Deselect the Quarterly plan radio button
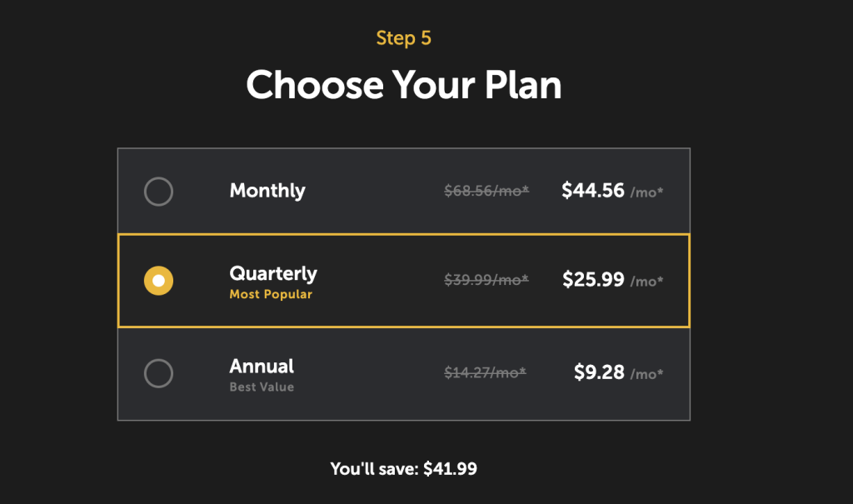This screenshot has height=504, width=853. 158,281
